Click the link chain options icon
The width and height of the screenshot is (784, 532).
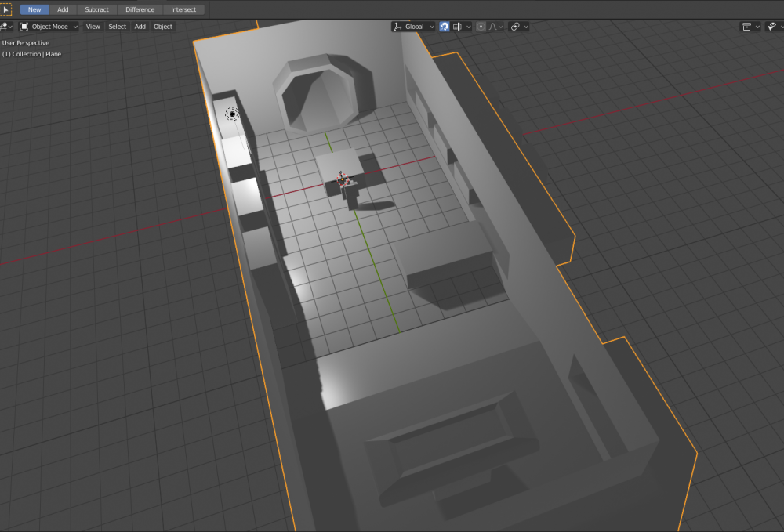coord(515,27)
